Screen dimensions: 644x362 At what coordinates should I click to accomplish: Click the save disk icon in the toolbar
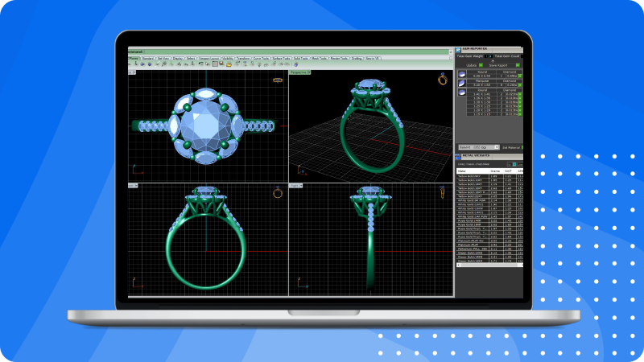point(221,64)
